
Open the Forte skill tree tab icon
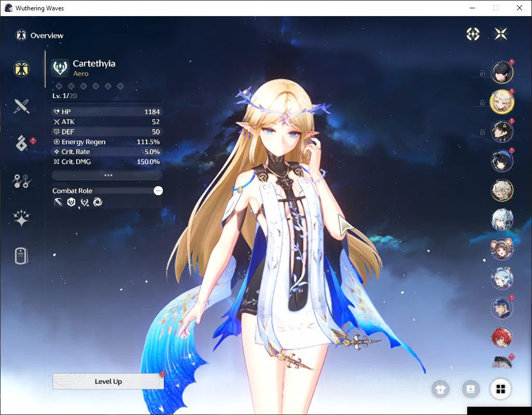21,181
